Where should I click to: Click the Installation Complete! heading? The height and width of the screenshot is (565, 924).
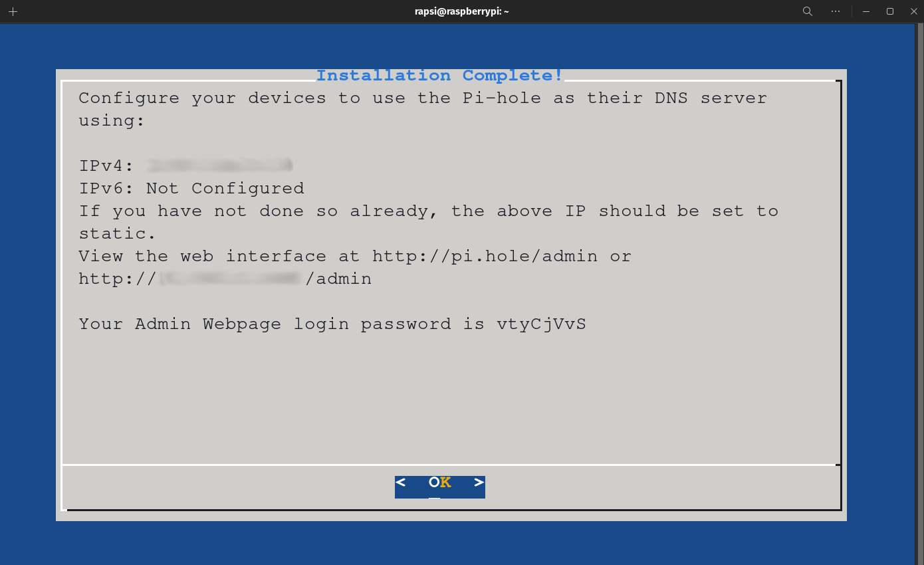pyautogui.click(x=439, y=76)
